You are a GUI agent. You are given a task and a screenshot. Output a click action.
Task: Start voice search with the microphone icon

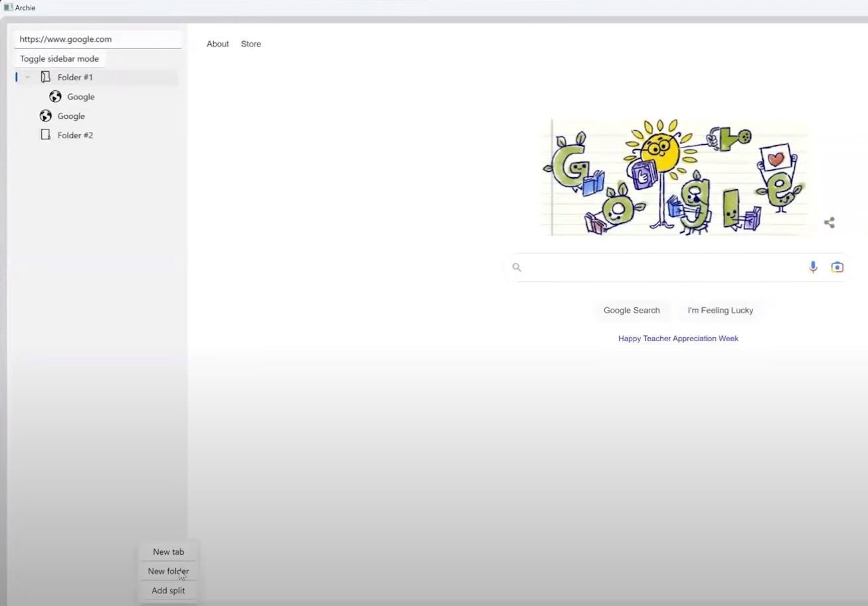(x=813, y=266)
